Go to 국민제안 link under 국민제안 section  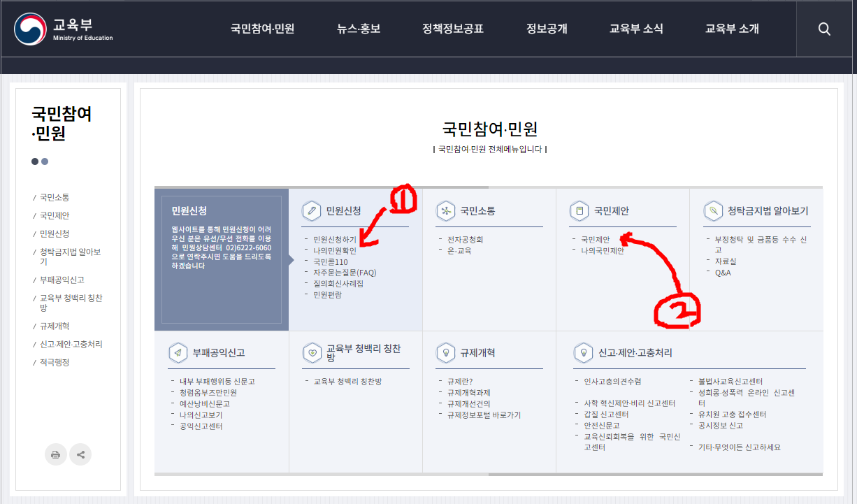tap(596, 240)
